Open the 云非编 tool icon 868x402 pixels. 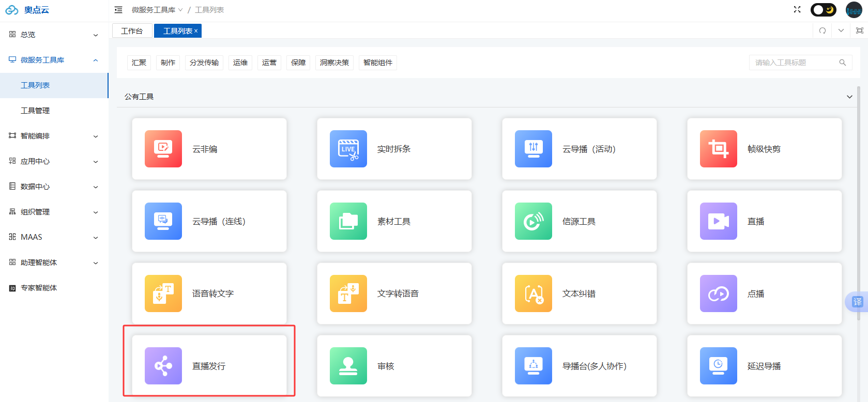pos(163,149)
